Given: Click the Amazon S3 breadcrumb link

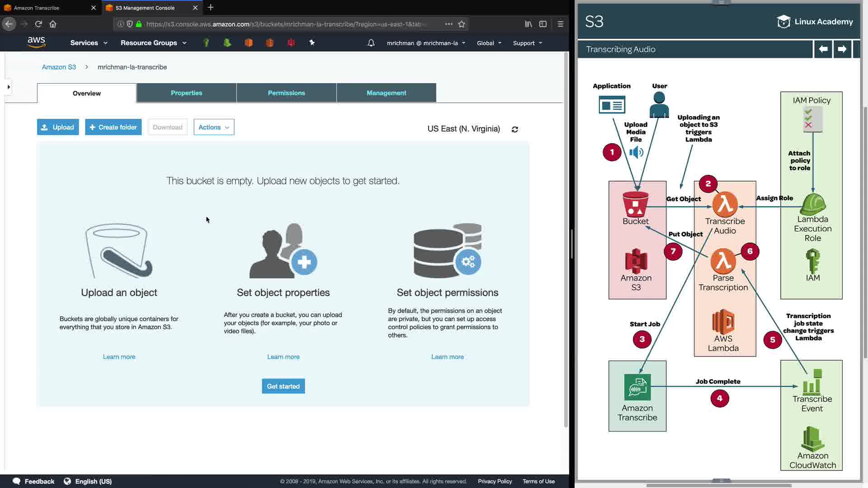Looking at the screenshot, I should coord(59,67).
